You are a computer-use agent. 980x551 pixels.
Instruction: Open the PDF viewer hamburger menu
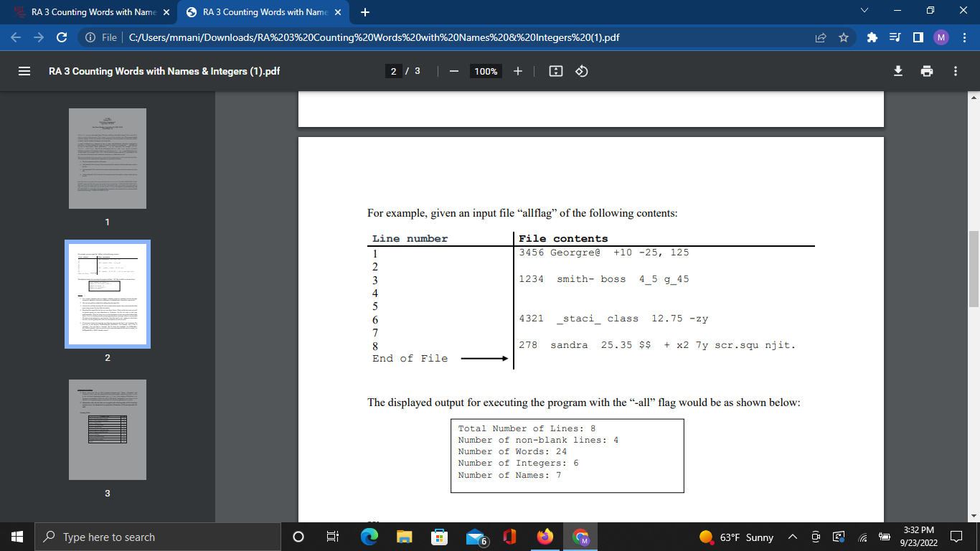[24, 71]
